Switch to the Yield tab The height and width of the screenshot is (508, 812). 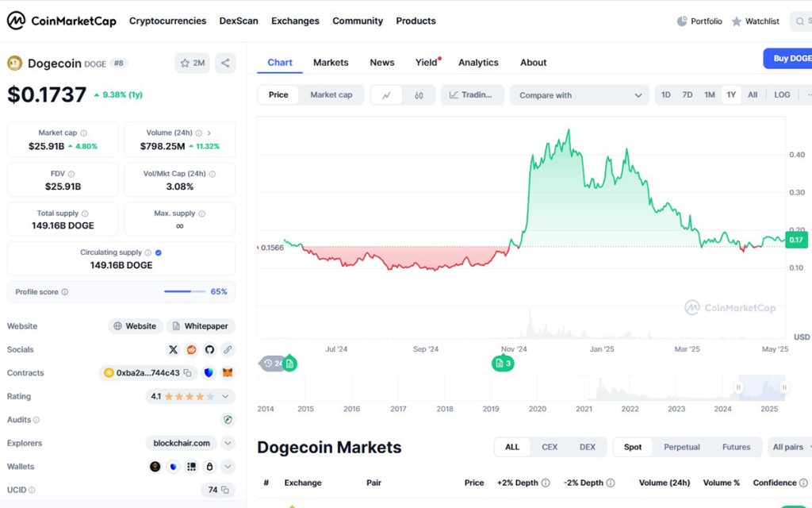(x=426, y=62)
